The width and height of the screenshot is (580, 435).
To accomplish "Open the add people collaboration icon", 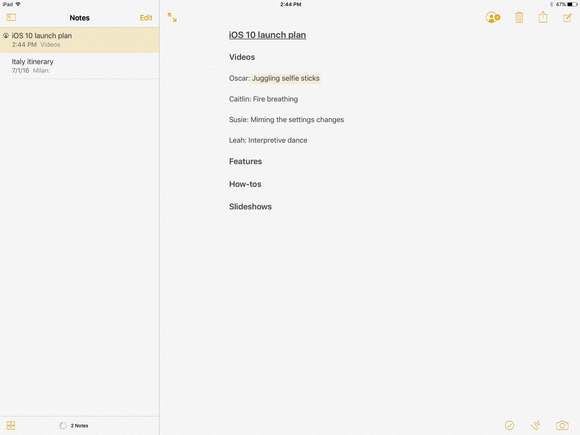I will [x=493, y=17].
